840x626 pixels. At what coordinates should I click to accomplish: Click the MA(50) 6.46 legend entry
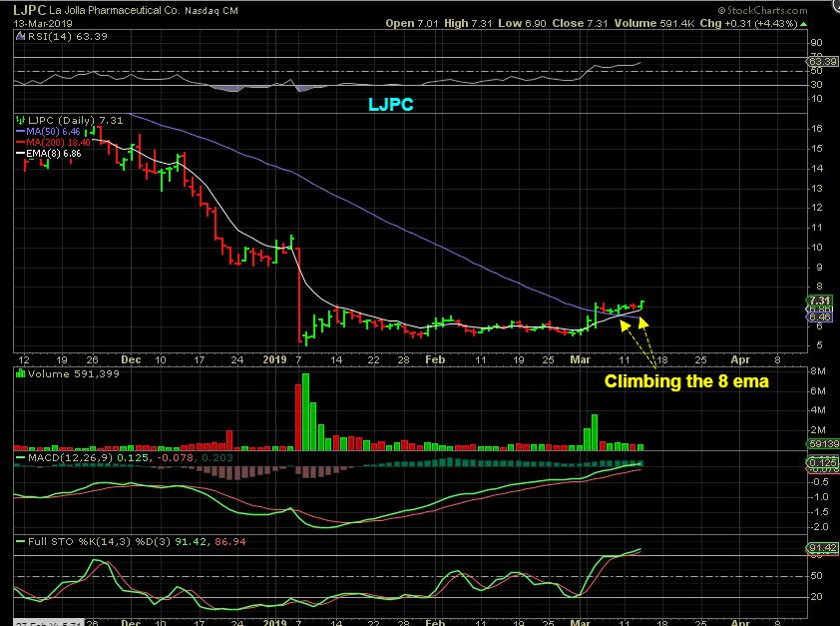[x=53, y=132]
